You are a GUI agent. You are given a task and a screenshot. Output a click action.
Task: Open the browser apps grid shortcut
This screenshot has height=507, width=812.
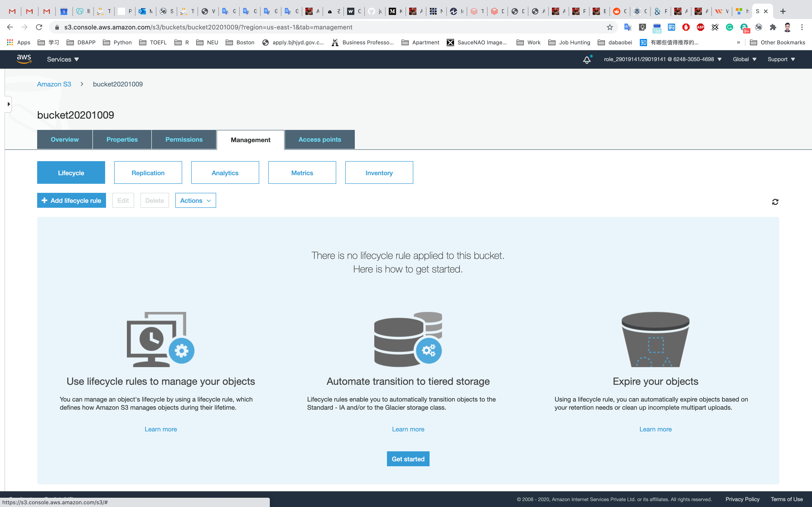[x=10, y=42]
